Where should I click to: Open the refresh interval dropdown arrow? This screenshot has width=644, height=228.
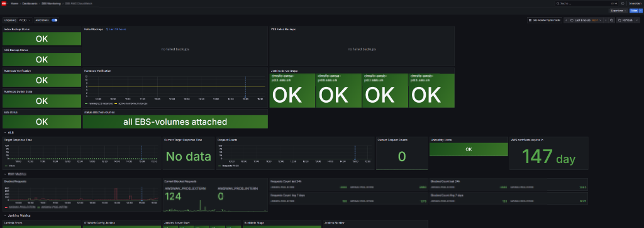(638, 20)
